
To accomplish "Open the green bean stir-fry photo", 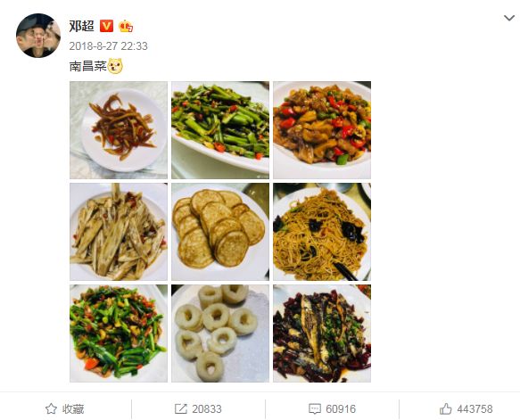I will pos(220,130).
